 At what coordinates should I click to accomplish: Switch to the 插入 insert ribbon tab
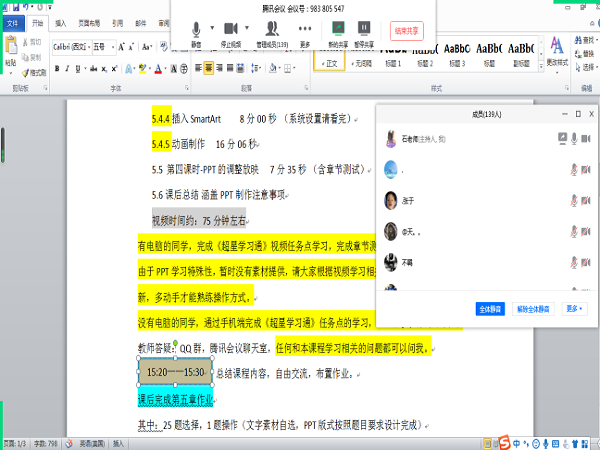[62, 21]
